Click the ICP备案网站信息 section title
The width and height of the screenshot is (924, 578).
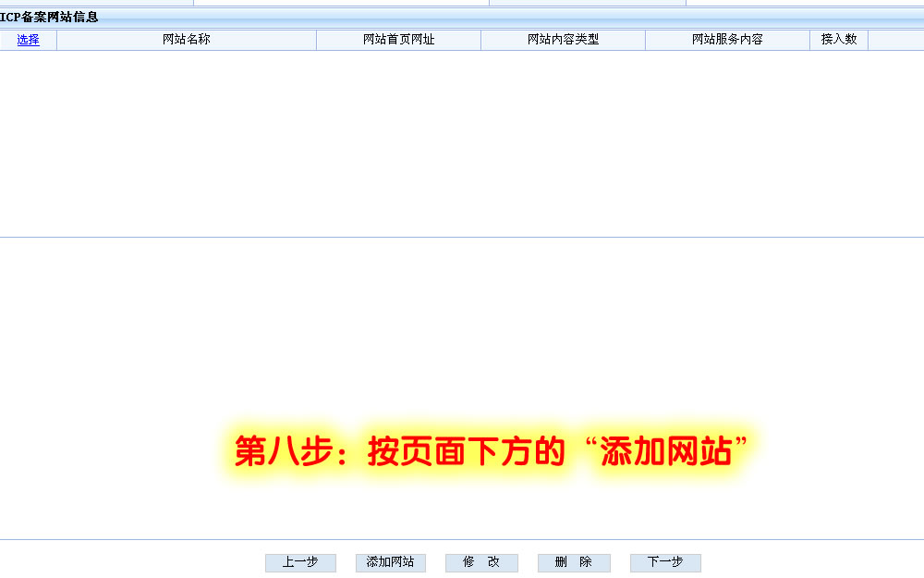pos(50,17)
